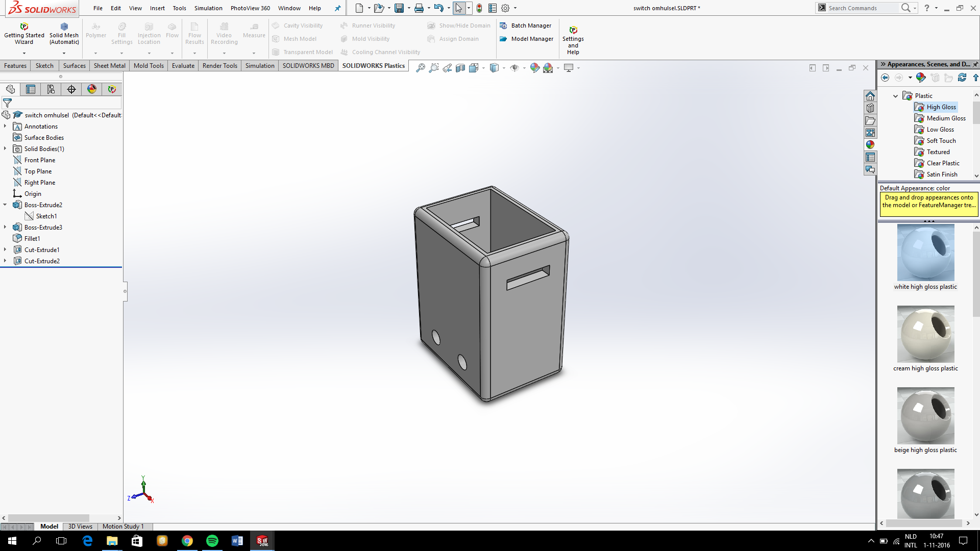
Task: Pin the Appearances task pane
Action: click(975, 64)
